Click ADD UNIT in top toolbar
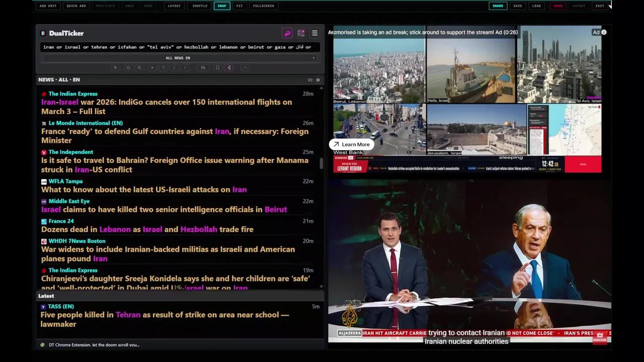Screen dimensions: 644x362 48,6
